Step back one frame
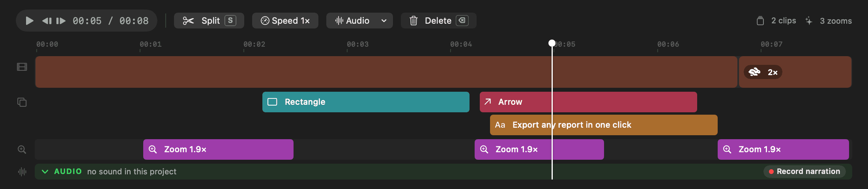 coord(47,21)
